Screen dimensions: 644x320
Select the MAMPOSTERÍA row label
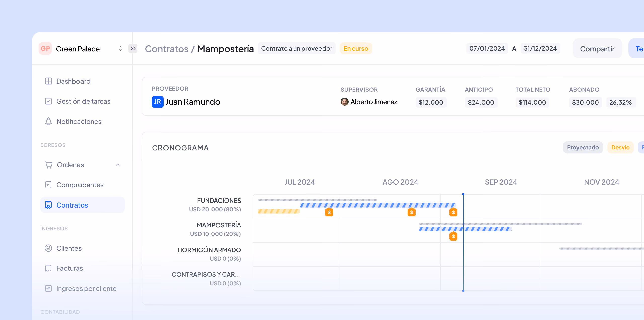219,225
